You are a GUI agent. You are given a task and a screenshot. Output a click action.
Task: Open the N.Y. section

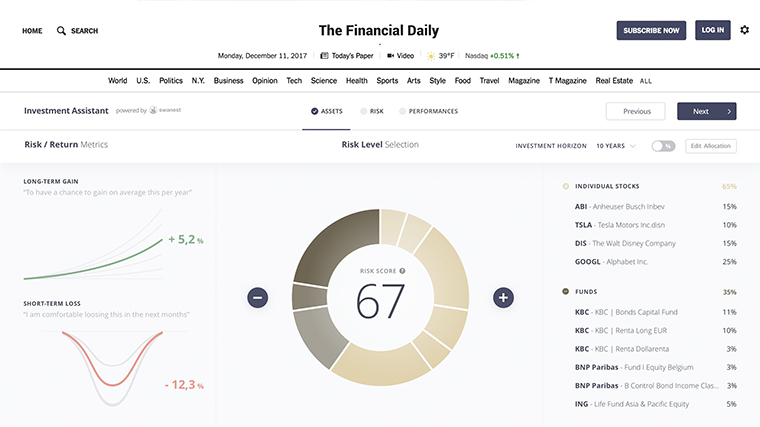tap(198, 80)
